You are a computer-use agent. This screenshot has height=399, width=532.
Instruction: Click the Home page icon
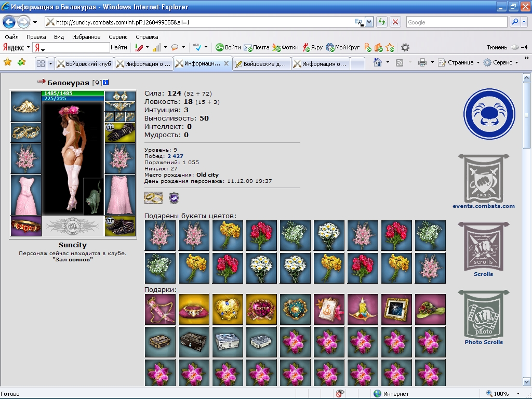tap(377, 62)
